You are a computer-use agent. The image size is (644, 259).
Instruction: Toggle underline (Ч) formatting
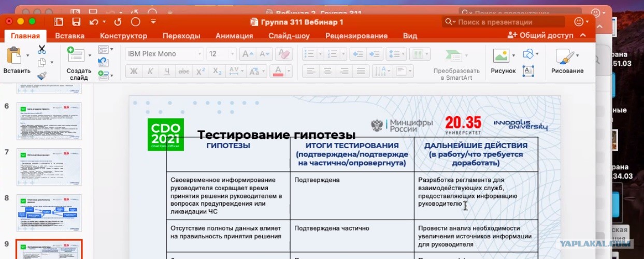tap(167, 71)
